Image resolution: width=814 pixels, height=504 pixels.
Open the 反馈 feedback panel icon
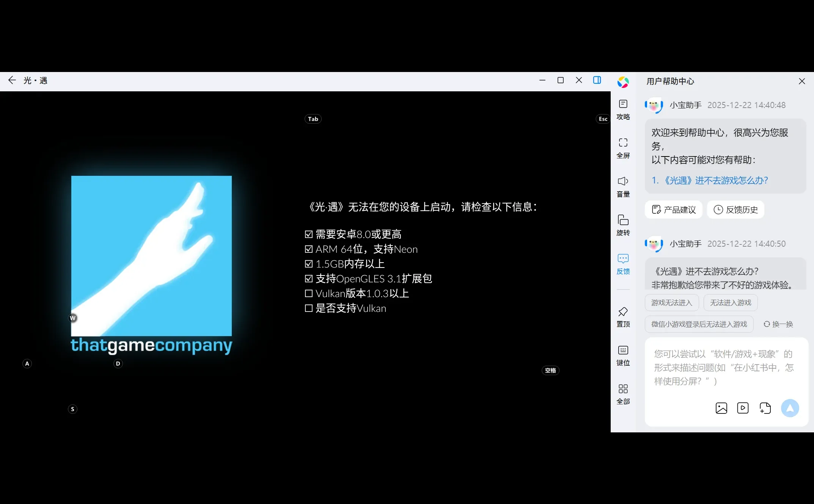point(623,264)
